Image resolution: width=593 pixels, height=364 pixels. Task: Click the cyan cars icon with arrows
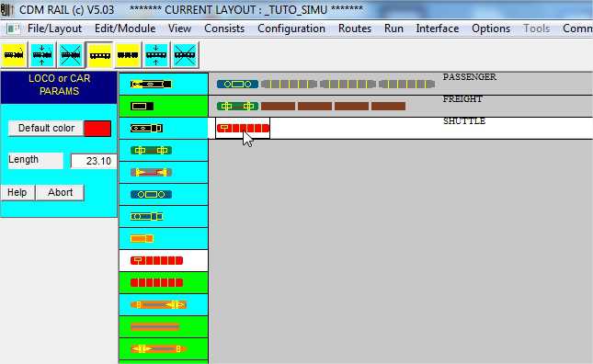click(156, 55)
